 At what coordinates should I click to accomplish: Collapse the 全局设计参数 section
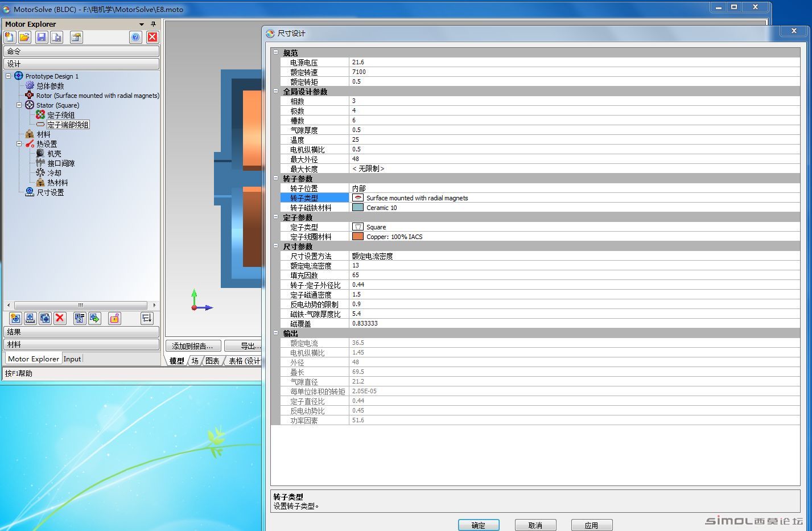click(276, 91)
